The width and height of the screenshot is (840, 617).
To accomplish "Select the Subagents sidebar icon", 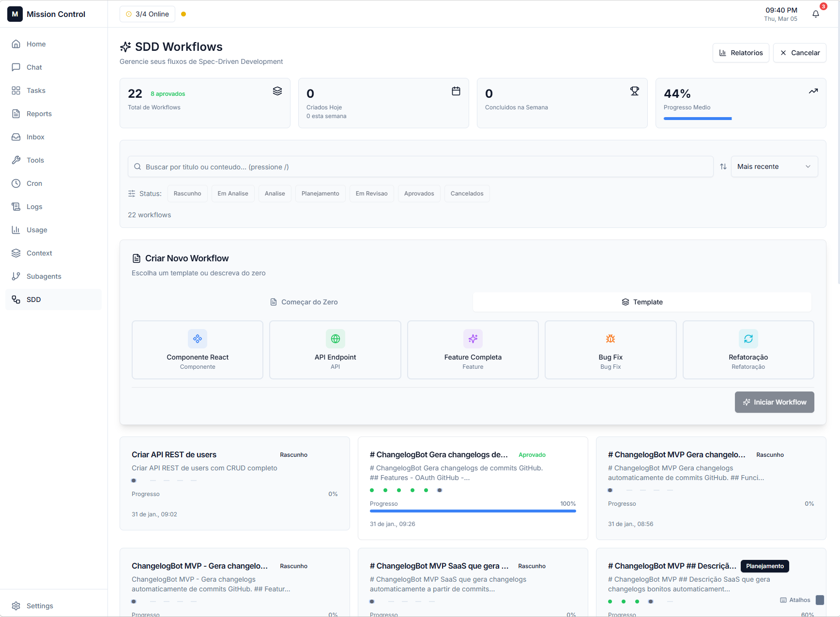I will click(x=16, y=276).
